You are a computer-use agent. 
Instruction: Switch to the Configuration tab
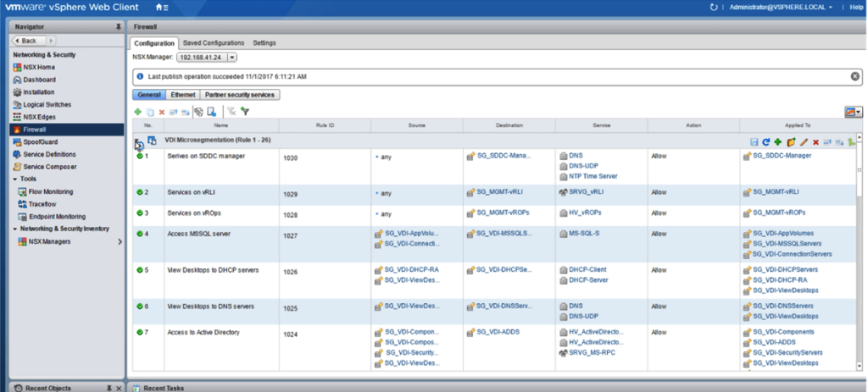point(154,43)
